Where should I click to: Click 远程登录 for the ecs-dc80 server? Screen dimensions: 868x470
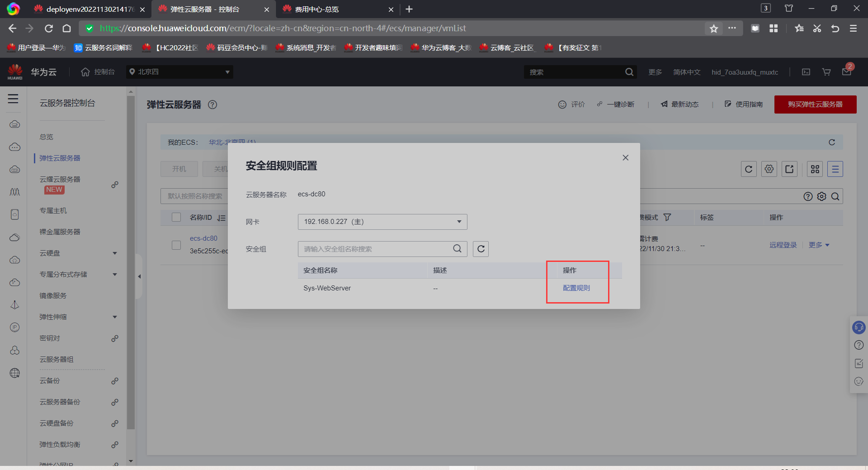click(x=783, y=245)
